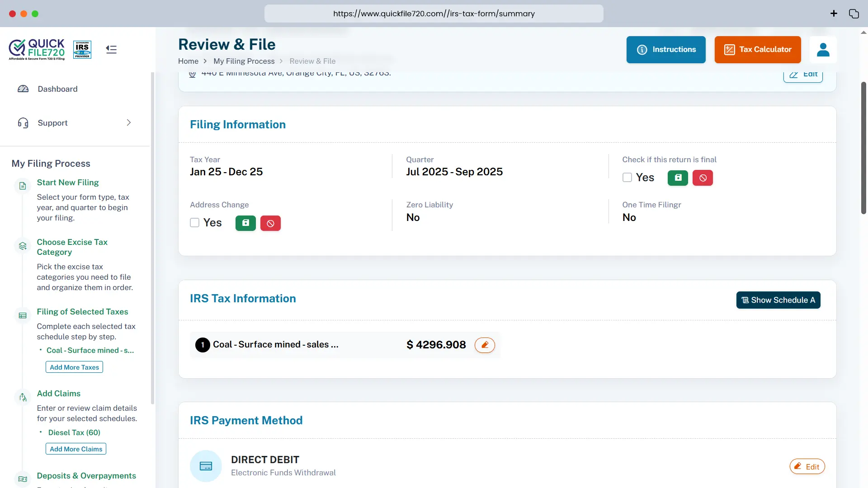The image size is (868, 488).
Task: Collapse the sidebar using the collapse icon
Action: (x=111, y=49)
